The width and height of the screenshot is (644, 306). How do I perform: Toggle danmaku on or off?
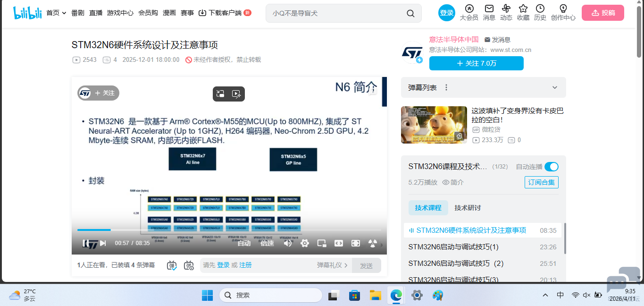tap(172, 265)
